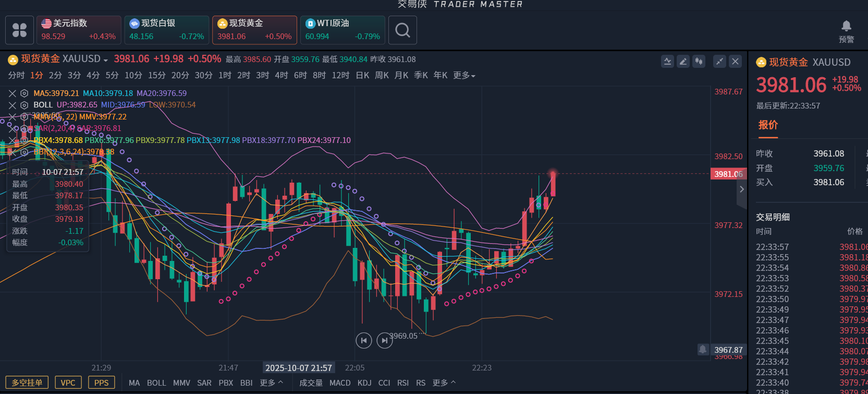Viewport: 868px width, 394px height.
Task: Expand the XAUUSD symbol dropdown
Action: click(x=106, y=60)
